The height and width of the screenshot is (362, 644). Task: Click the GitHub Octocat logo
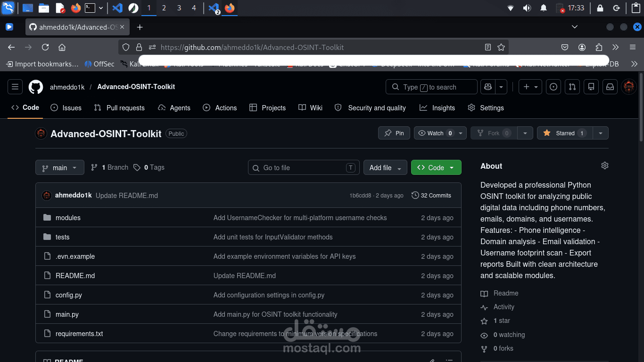coord(36,87)
